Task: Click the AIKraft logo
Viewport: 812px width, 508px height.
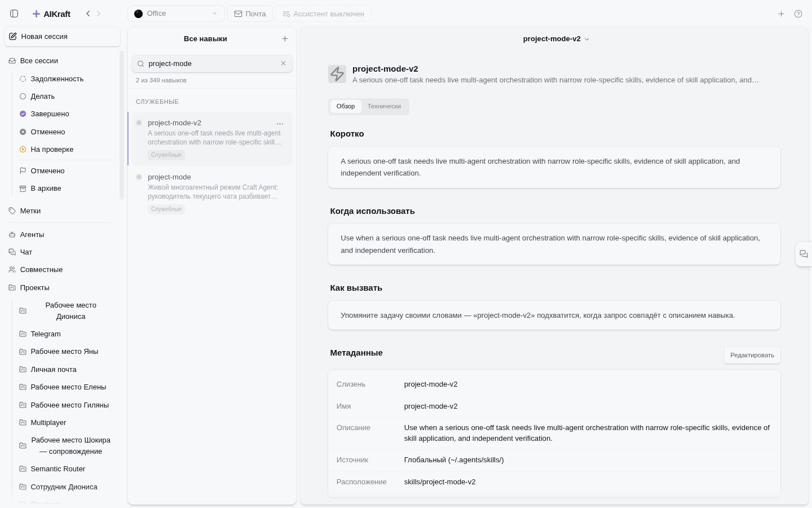Action: (x=51, y=14)
